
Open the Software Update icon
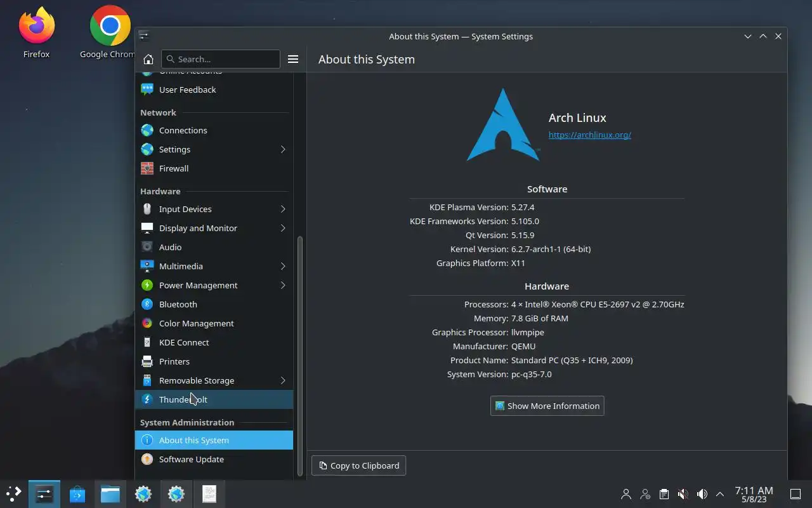(x=147, y=459)
